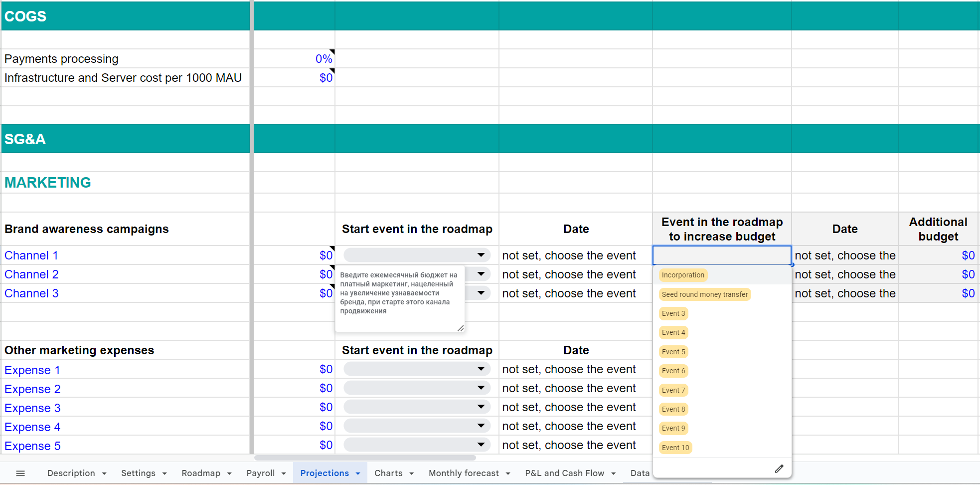Select Incorporation from the dropdown list
Screen dimensions: 980x485
tap(683, 275)
